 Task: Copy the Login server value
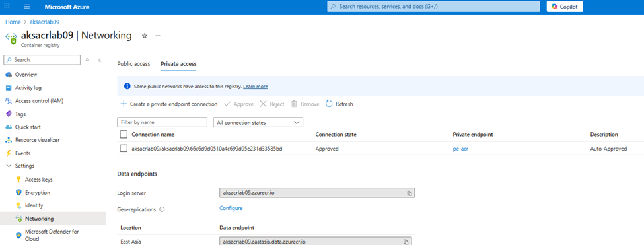[410, 192]
